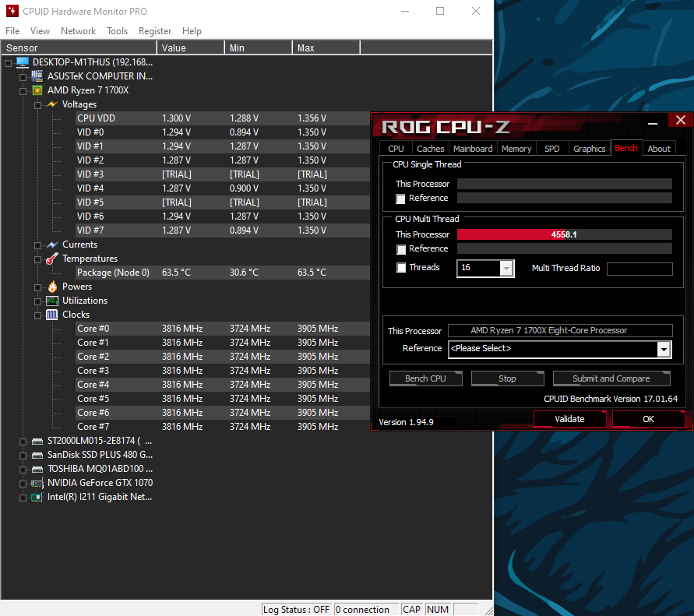Click the CPUID Hardware Monitor app icon
The width and height of the screenshot is (694, 616).
pos(12,11)
